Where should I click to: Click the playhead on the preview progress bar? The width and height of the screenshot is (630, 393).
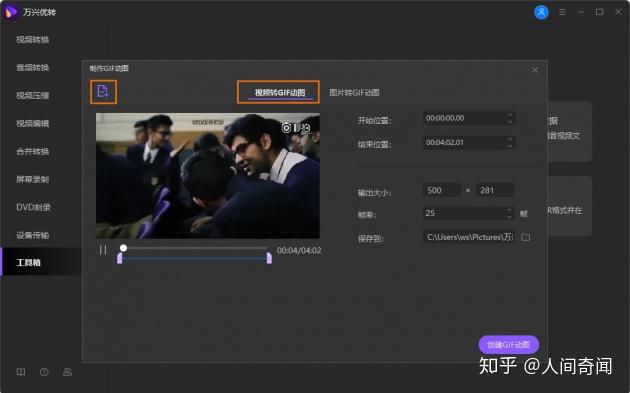(123, 248)
